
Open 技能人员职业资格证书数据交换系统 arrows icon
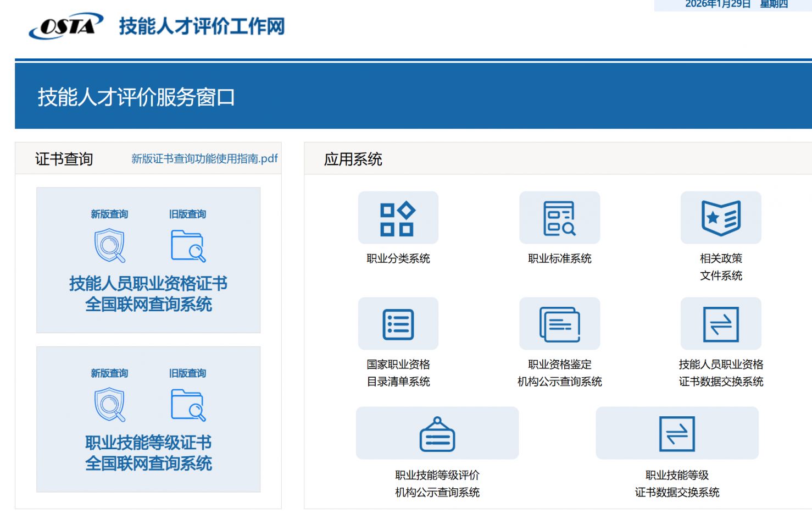(721, 324)
